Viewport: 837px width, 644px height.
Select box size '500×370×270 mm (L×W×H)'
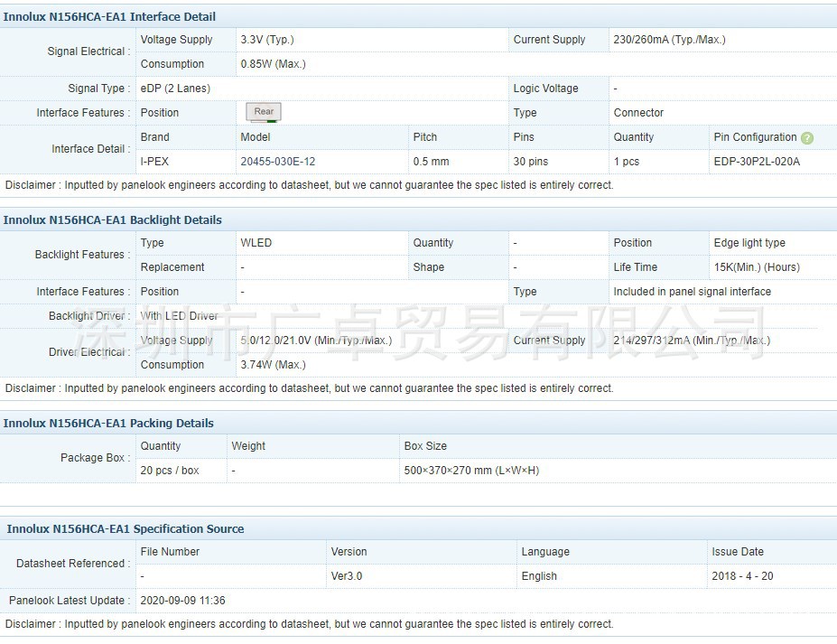[x=471, y=471]
